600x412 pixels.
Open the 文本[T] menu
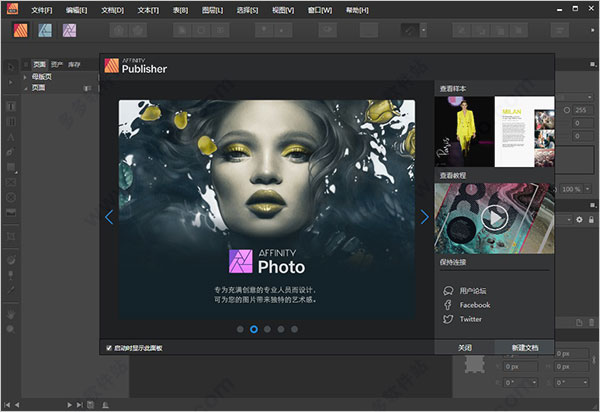(x=148, y=10)
